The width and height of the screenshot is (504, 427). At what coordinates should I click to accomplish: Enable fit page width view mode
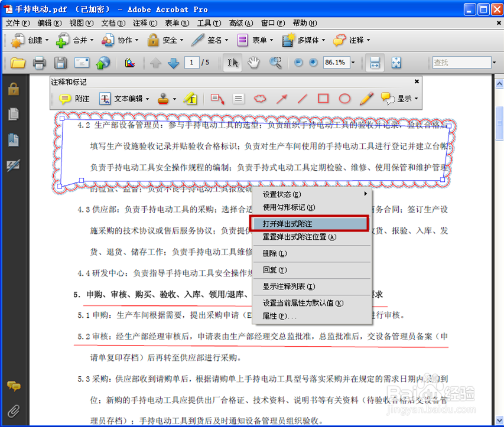374,61
